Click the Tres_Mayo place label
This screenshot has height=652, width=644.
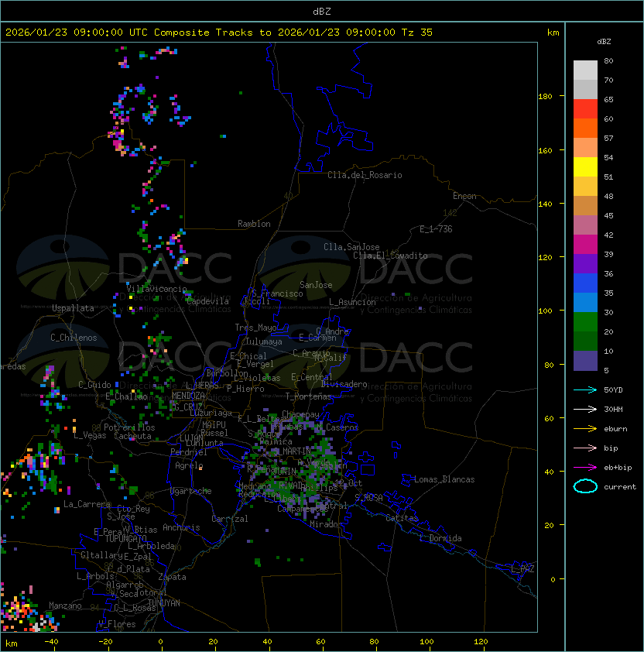pos(255,328)
